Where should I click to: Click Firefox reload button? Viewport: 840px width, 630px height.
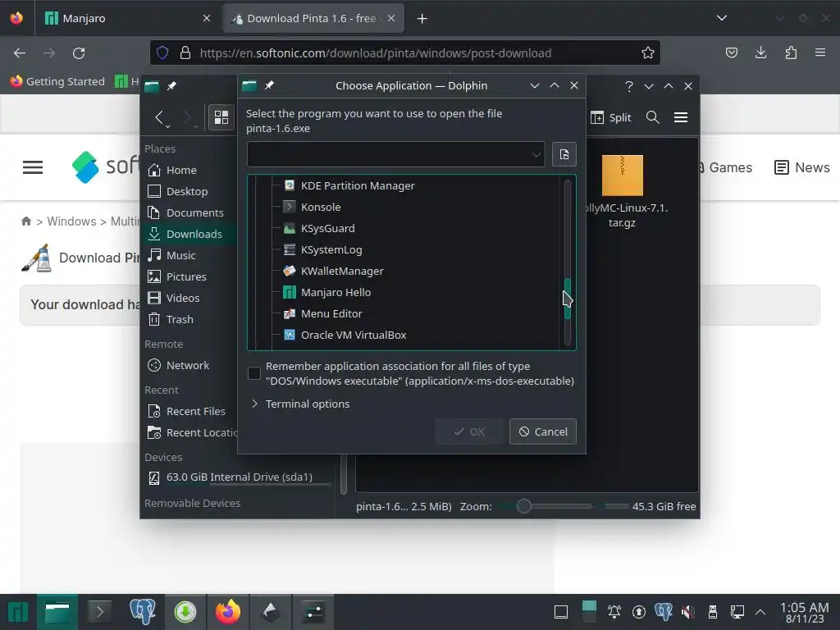[x=79, y=53]
